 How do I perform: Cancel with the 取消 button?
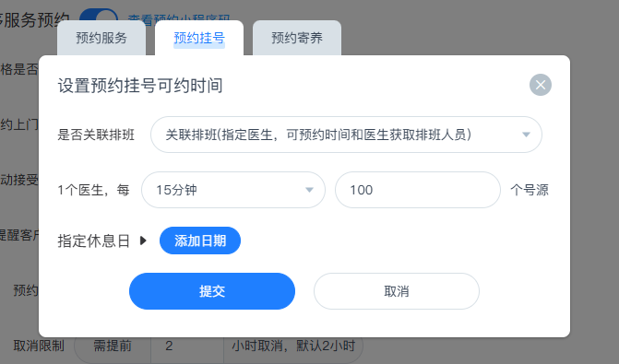click(397, 291)
